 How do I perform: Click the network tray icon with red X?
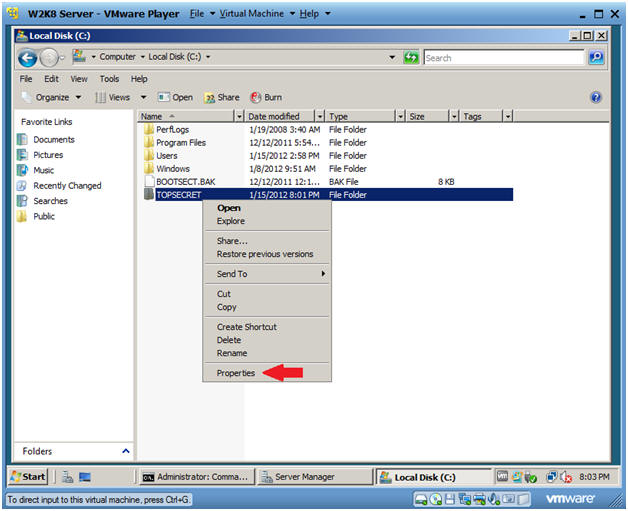[566, 477]
